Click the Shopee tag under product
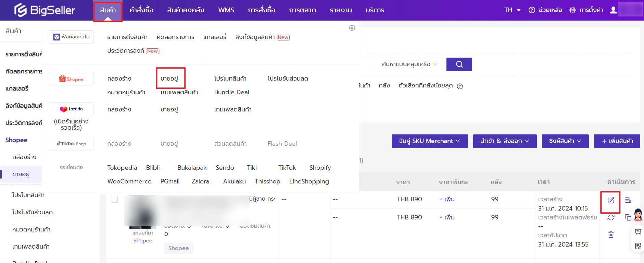The image size is (644, 263). point(178,248)
